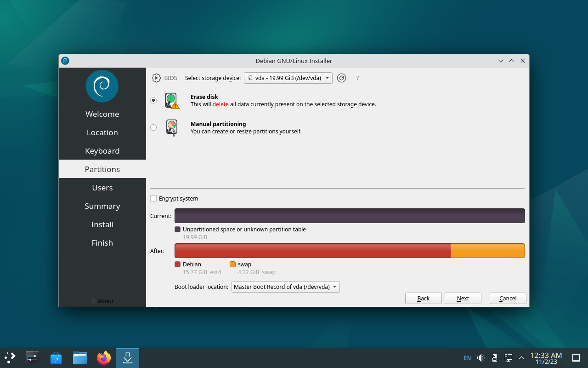Open the storage device dropdown
The height and width of the screenshot is (368, 588).
coord(288,78)
